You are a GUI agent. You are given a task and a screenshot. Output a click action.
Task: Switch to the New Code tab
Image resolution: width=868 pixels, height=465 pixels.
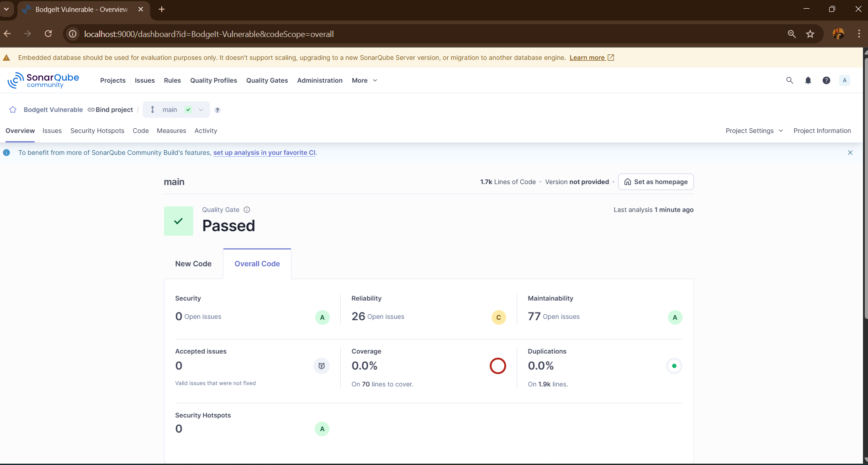coord(193,264)
